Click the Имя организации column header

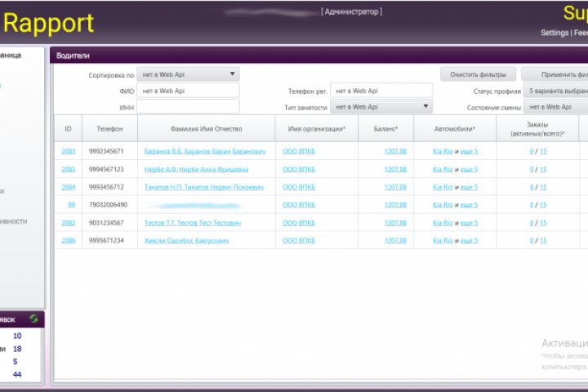tap(317, 129)
